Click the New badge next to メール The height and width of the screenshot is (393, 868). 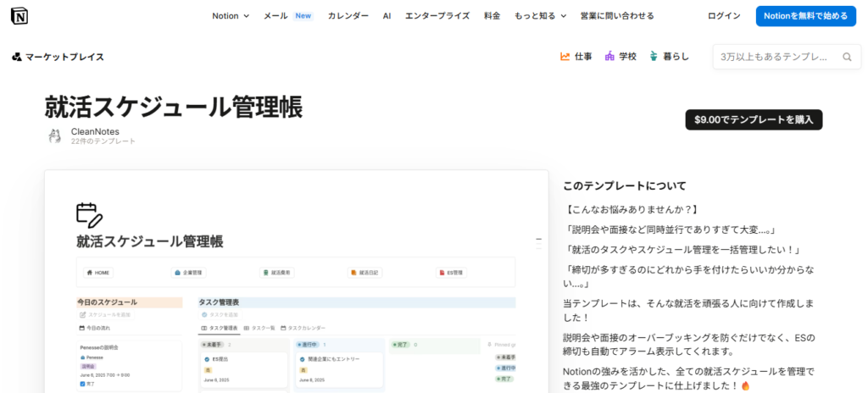[303, 16]
